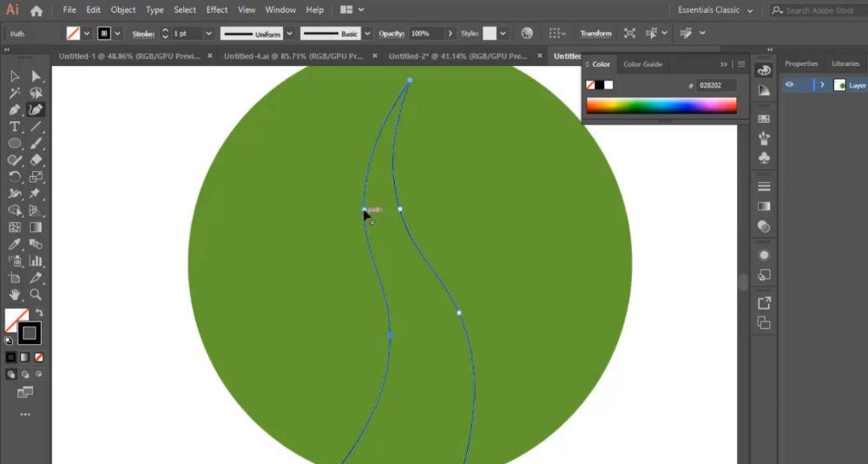This screenshot has height=464, width=868.
Task: Switch to the Color Guide tab
Action: tap(642, 64)
